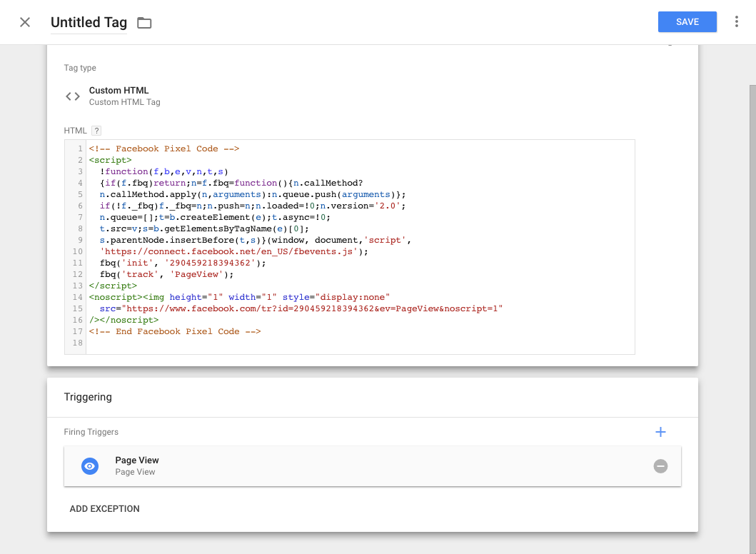Click the Triggering section header
The width and height of the screenshot is (756, 554).
pyautogui.click(x=88, y=397)
